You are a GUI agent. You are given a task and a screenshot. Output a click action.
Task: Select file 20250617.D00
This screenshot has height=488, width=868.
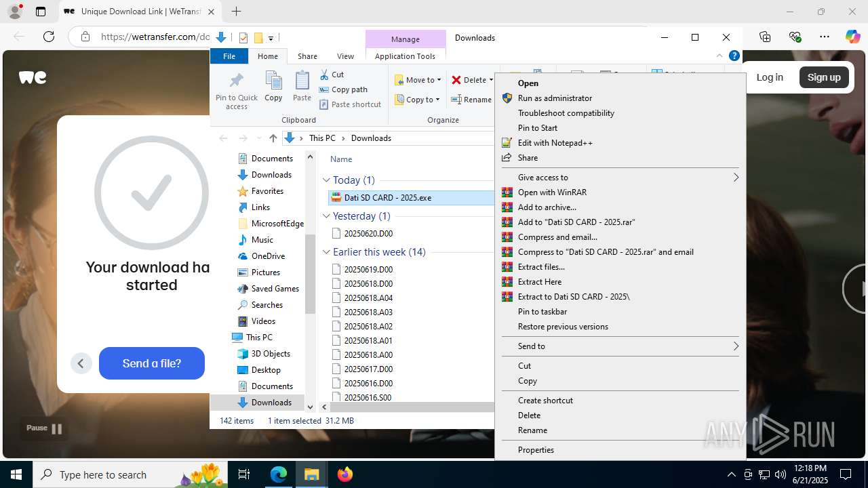(x=368, y=369)
